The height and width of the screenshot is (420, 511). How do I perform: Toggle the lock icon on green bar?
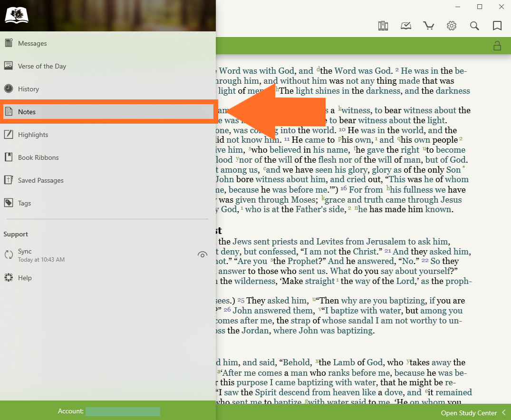pyautogui.click(x=497, y=46)
